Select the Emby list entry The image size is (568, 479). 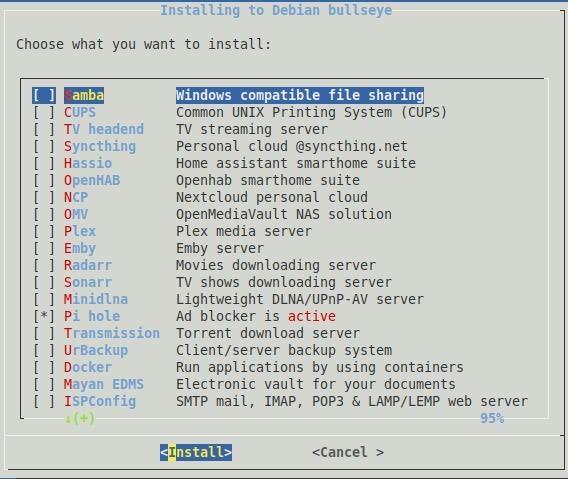click(x=80, y=249)
